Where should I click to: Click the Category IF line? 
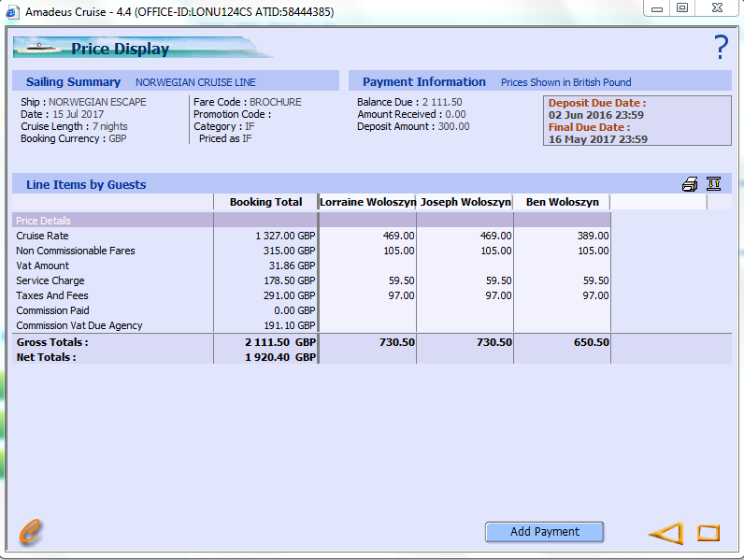coord(224,127)
